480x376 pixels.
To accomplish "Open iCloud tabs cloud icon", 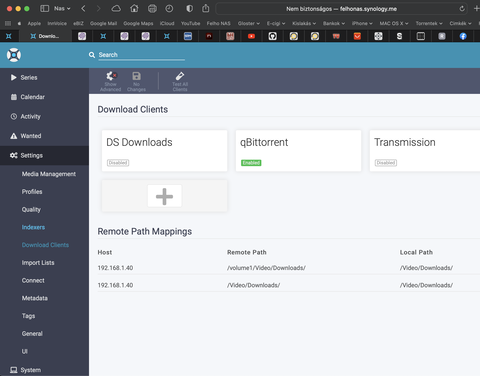I will [116, 9].
